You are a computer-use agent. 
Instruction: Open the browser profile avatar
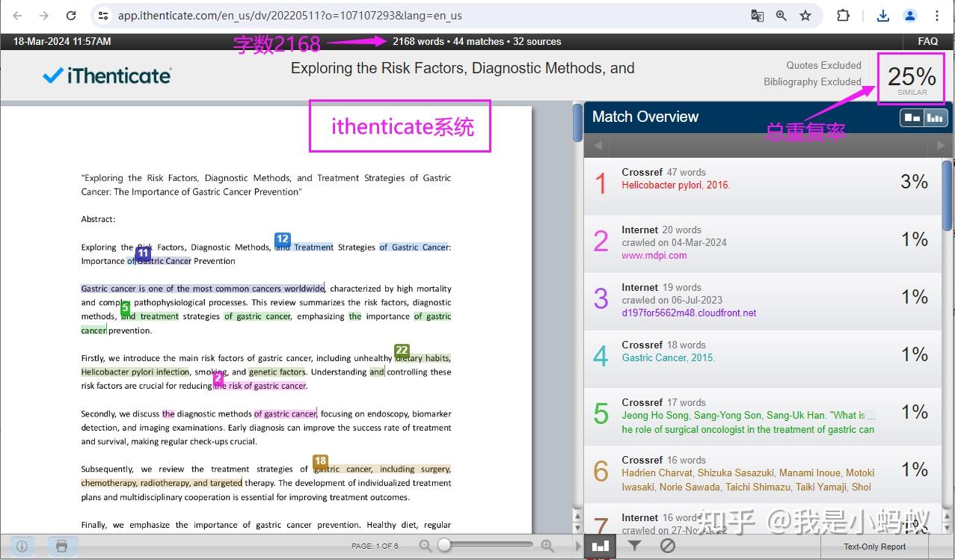910,16
